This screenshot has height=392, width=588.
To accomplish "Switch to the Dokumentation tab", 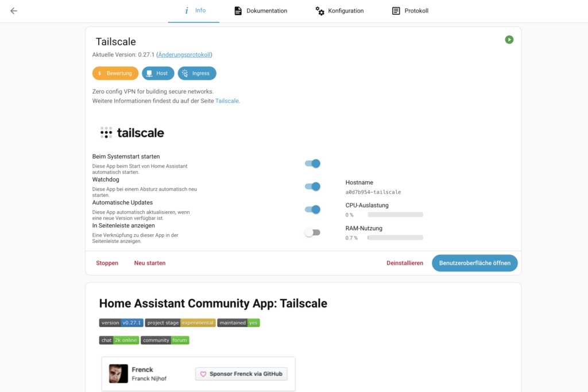I will [260, 10].
